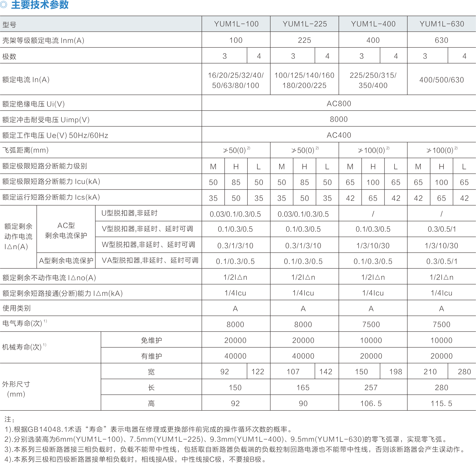The width and height of the screenshot is (476, 463).
Task: Click the YUM1L-630 model header
Action: pos(441,24)
